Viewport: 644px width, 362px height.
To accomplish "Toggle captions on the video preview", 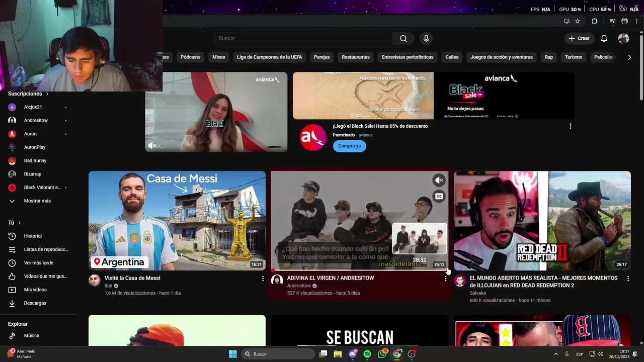I will coord(439,196).
